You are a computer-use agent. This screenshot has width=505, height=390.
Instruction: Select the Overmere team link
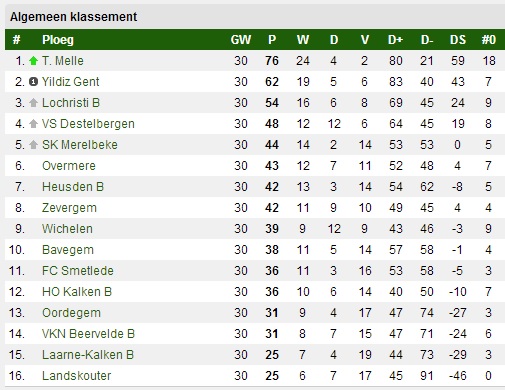click(69, 166)
